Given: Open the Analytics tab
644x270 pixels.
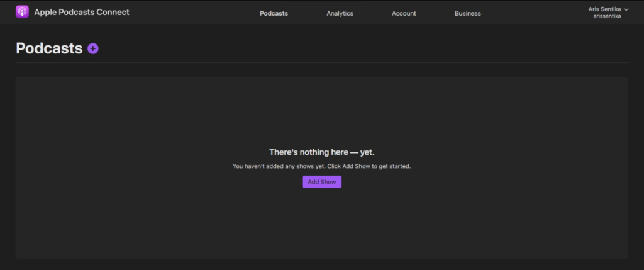Looking at the screenshot, I should tap(340, 13).
